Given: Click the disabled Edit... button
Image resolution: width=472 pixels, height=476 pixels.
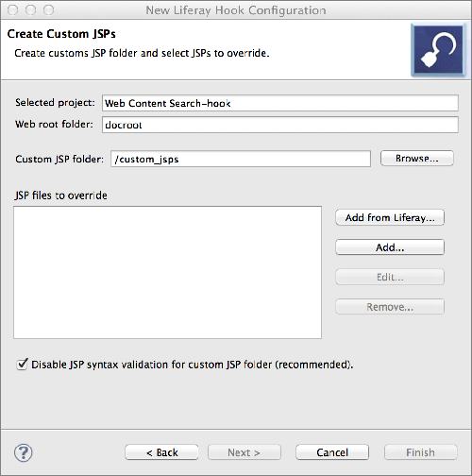Looking at the screenshot, I should [390, 277].
